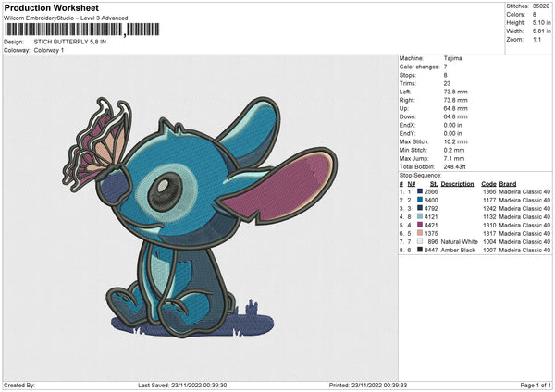Select the Machine value Tajima
555x392 pixels.
pos(452,58)
